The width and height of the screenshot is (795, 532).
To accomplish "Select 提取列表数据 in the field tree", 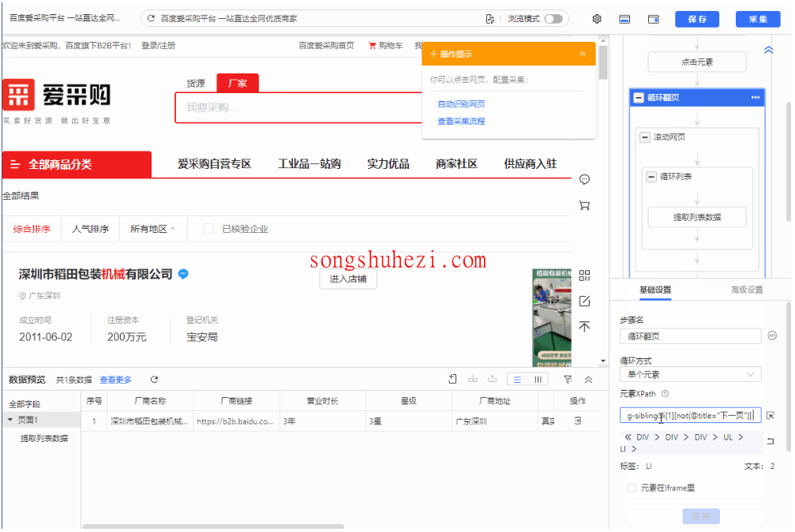I will [x=44, y=438].
